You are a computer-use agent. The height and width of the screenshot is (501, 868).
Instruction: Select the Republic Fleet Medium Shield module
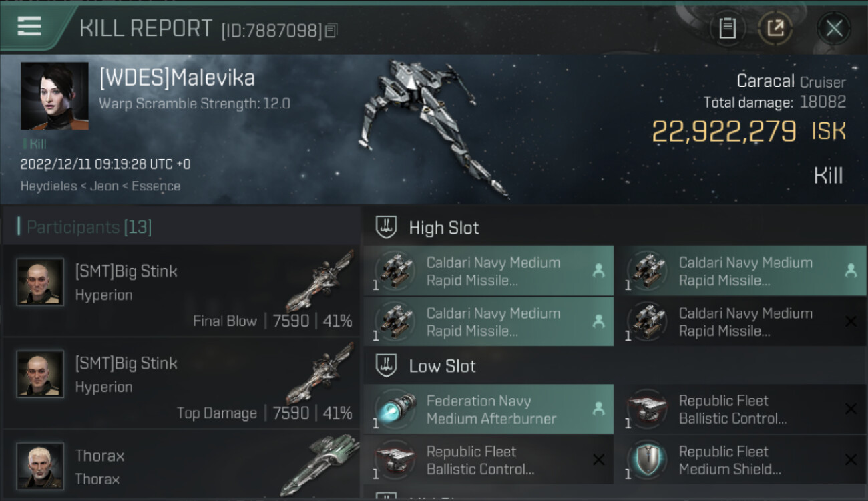[x=741, y=460]
